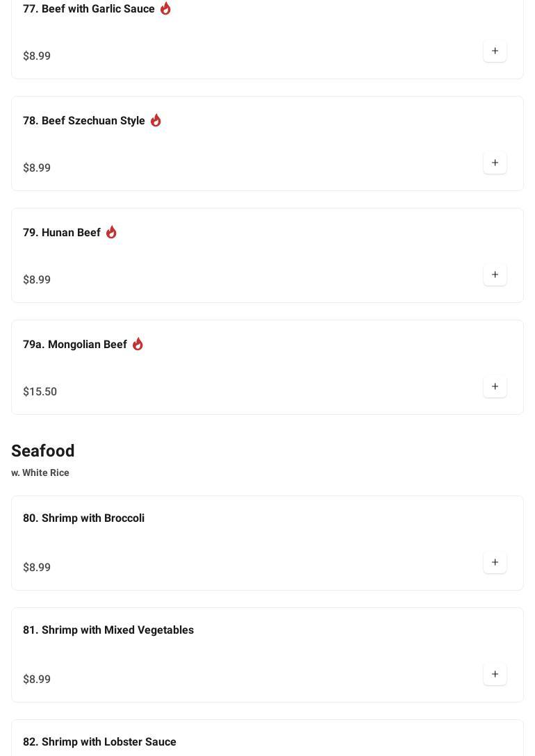This screenshot has height=756, width=535.
Task: Open 78. Beef Szechuan Style details
Action: tap(84, 121)
